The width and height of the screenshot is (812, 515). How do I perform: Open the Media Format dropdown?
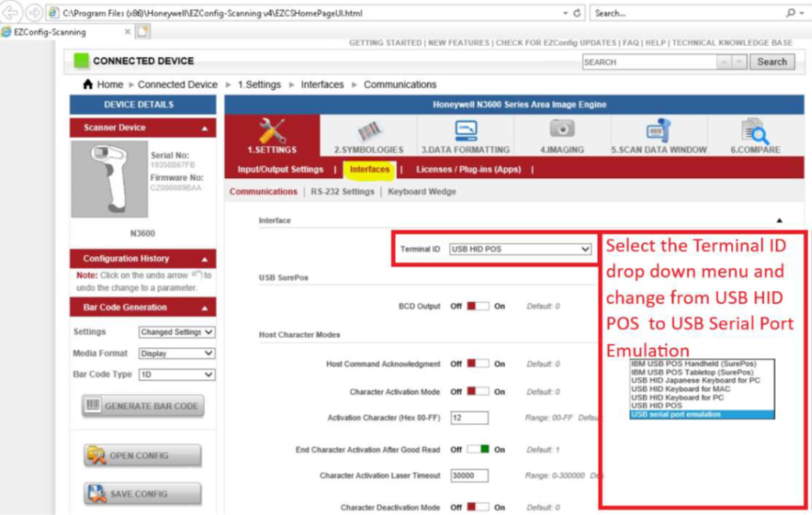[x=176, y=353]
